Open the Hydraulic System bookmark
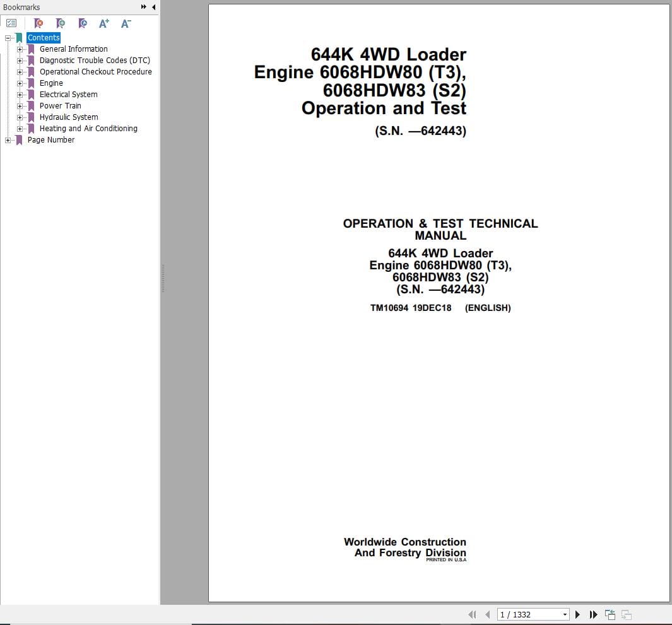The height and width of the screenshot is (625, 672). coord(69,117)
